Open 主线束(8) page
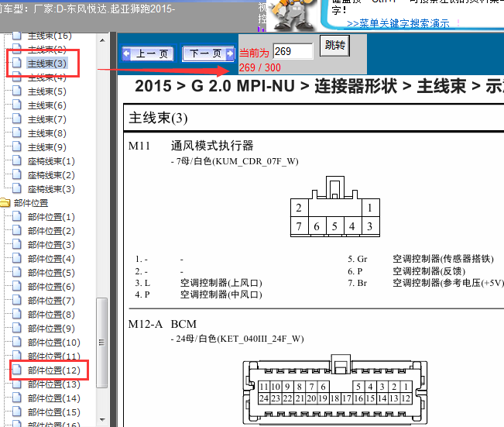This screenshot has height=427, width=504. (47, 133)
